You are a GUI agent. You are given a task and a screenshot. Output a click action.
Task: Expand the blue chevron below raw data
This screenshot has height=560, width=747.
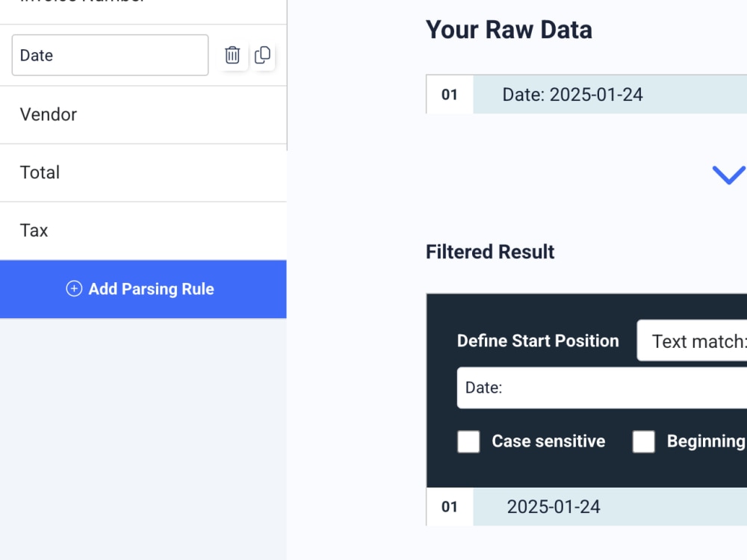[728, 175]
